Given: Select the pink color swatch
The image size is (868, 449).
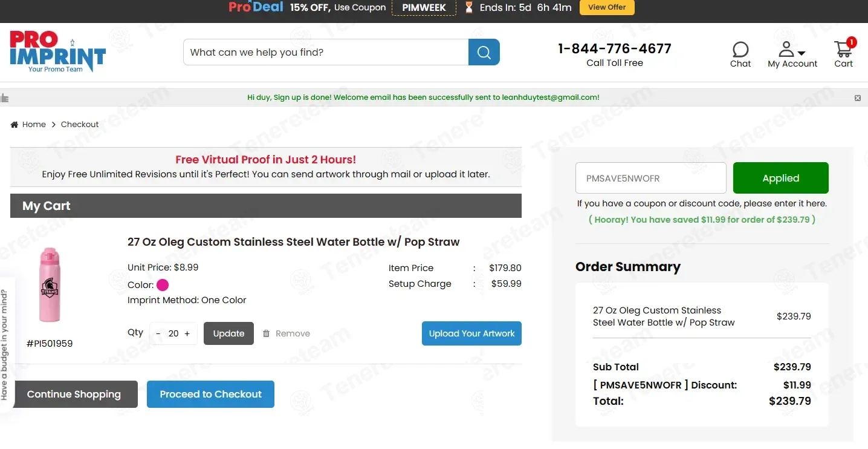Looking at the screenshot, I should 163,285.
